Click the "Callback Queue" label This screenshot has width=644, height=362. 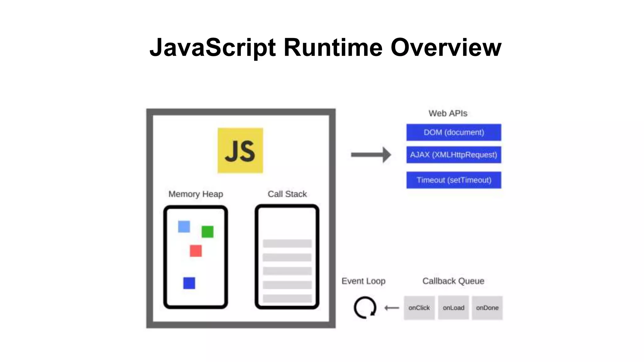tap(453, 281)
